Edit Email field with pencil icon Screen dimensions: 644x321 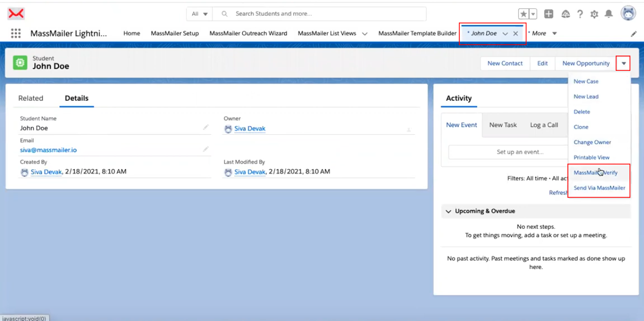click(206, 149)
